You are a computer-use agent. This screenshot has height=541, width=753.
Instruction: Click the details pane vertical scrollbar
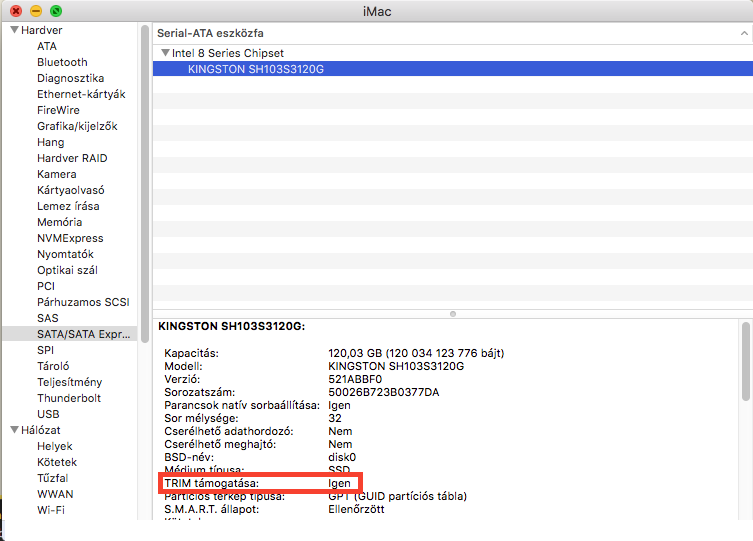(745, 361)
